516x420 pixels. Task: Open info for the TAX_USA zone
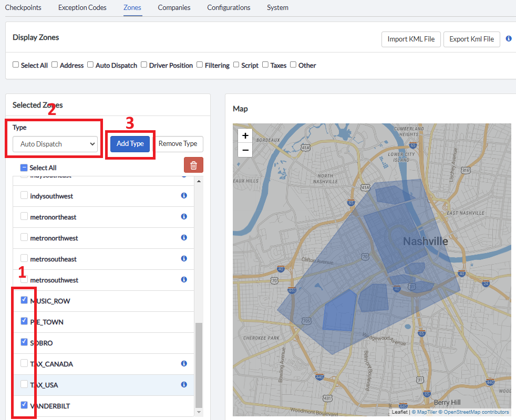(184, 384)
